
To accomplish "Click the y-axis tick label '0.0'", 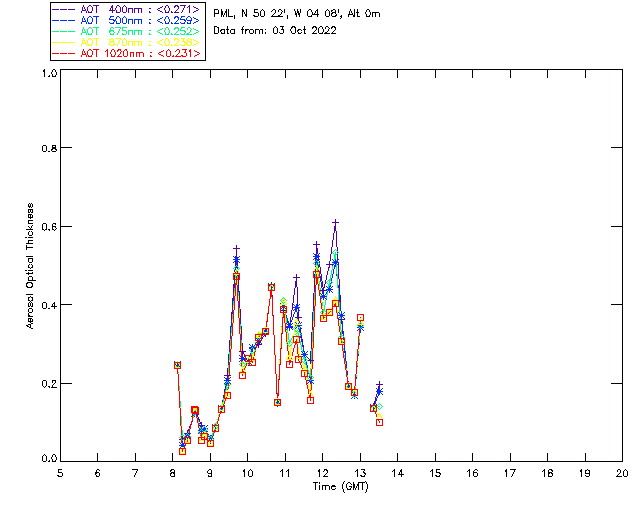I will [x=49, y=459].
